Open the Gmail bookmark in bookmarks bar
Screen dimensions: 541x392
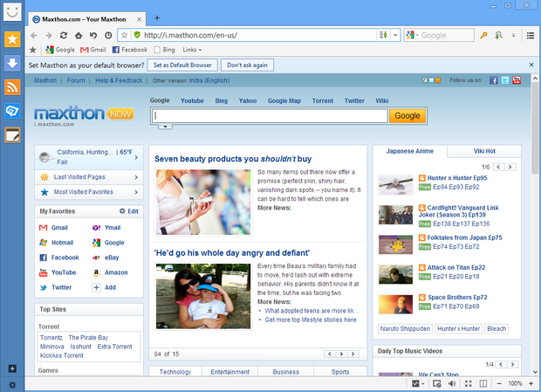93,50
